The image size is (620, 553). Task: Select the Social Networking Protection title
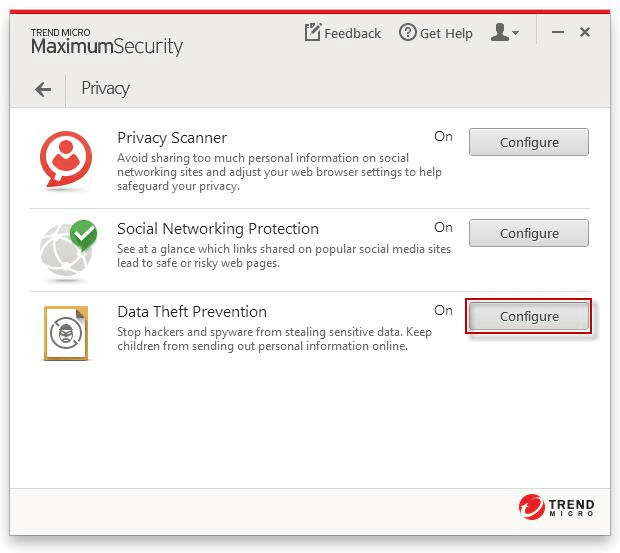coord(218,229)
